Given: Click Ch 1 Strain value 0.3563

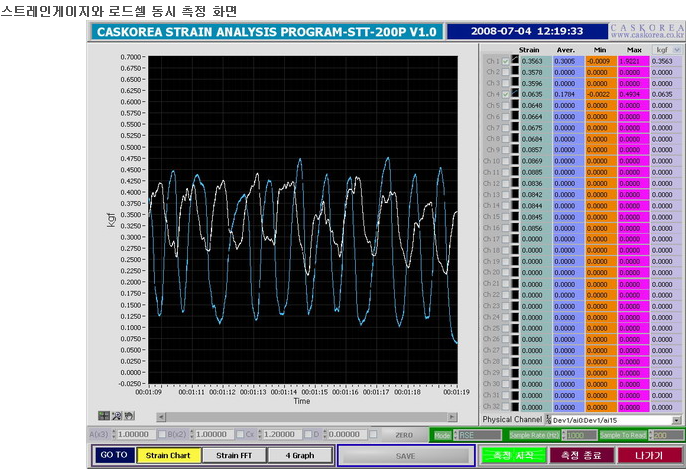Looking at the screenshot, I should [536, 61].
